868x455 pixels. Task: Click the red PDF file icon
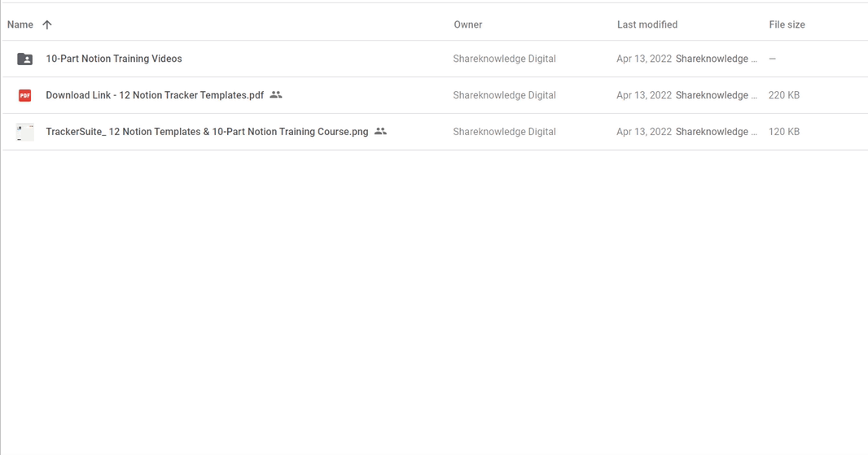25,95
